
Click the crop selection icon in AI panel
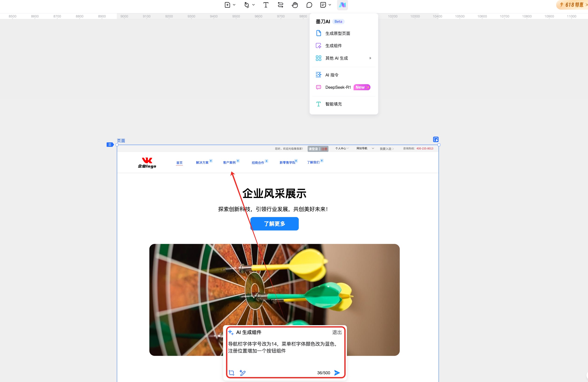click(x=231, y=373)
